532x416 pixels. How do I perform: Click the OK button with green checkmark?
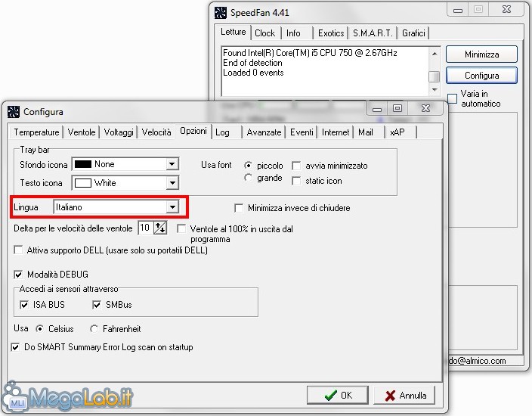click(x=338, y=396)
